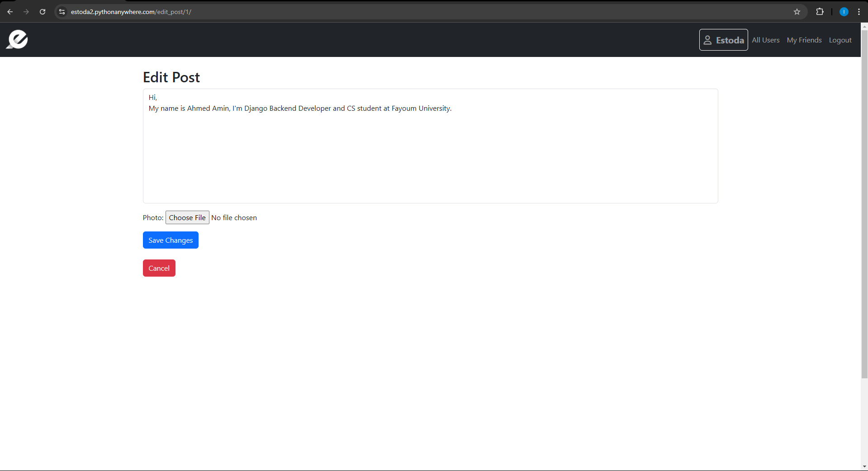Click inside the post content text area
The image size is (868, 471).
coord(430,146)
